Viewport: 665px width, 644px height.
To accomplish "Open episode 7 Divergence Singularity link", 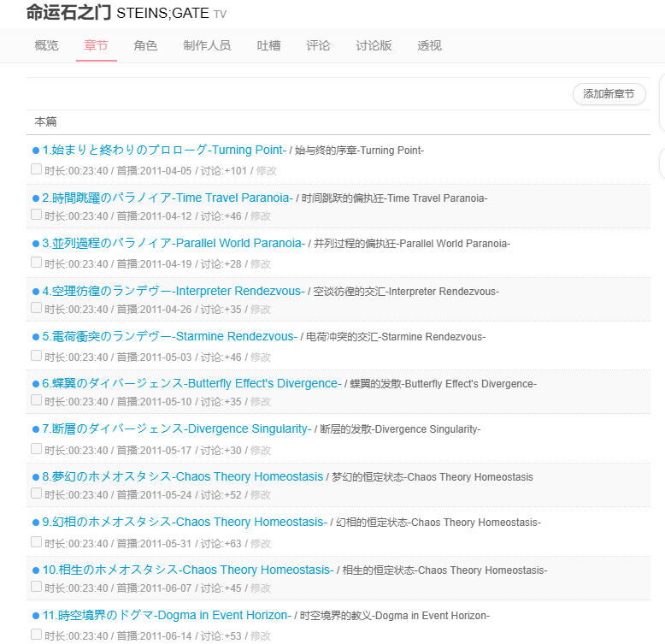I will point(177,429).
